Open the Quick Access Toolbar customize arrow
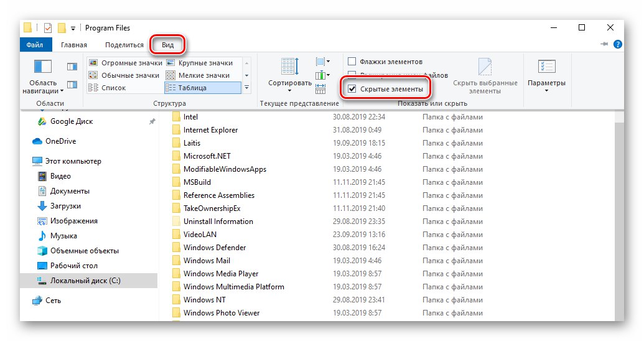 click(x=73, y=29)
